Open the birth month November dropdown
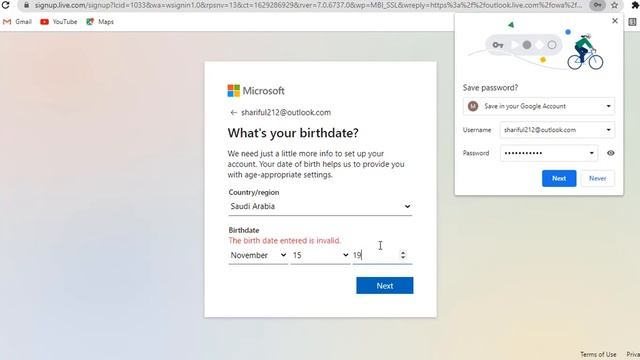The image size is (640, 360). (258, 256)
